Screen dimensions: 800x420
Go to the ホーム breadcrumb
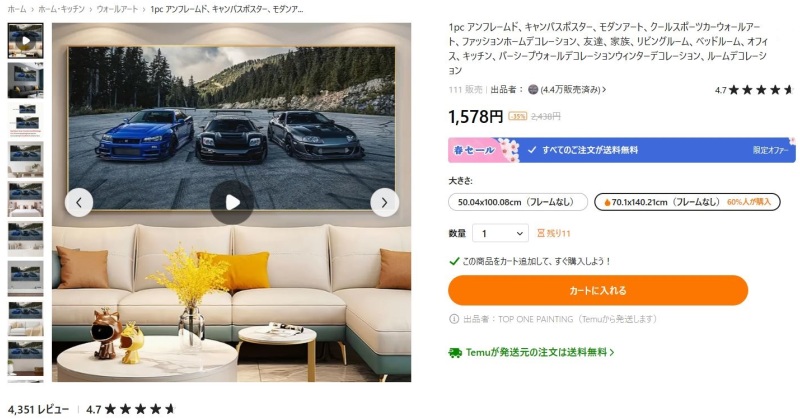pos(16,9)
